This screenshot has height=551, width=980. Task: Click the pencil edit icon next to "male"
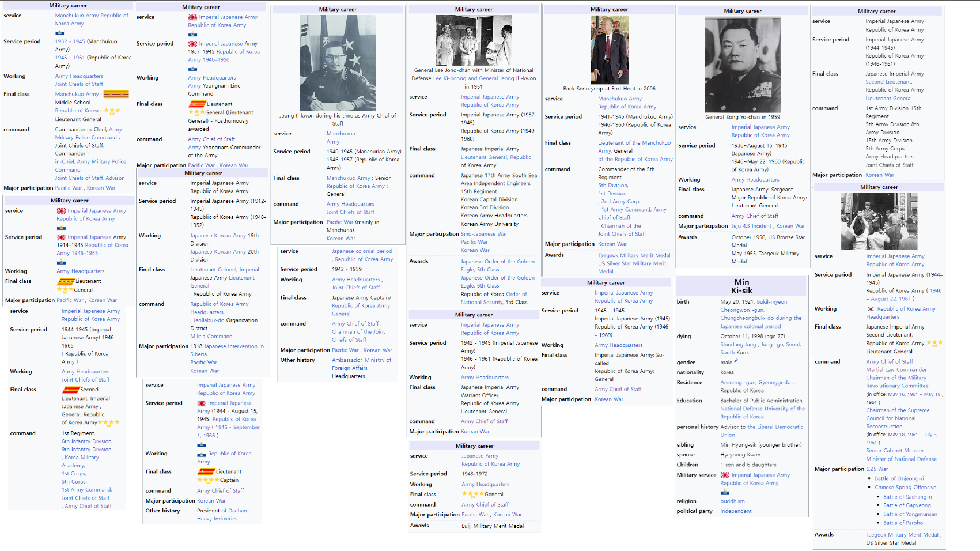[736, 361]
